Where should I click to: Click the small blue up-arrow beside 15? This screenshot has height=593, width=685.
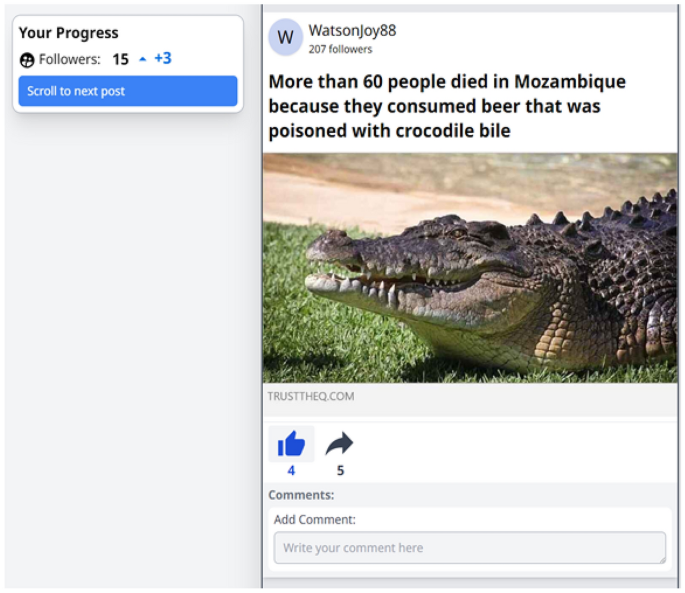click(x=143, y=59)
